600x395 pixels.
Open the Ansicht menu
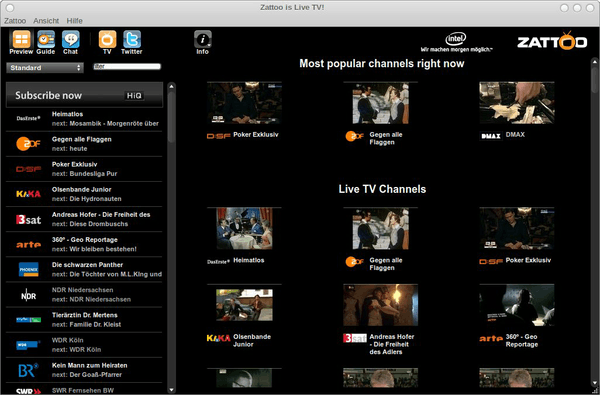46,21
